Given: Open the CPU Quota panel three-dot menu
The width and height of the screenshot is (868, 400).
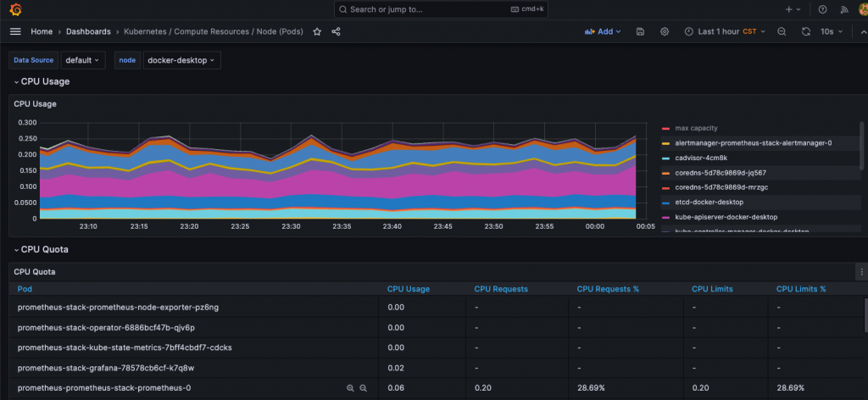Looking at the screenshot, I should point(862,272).
